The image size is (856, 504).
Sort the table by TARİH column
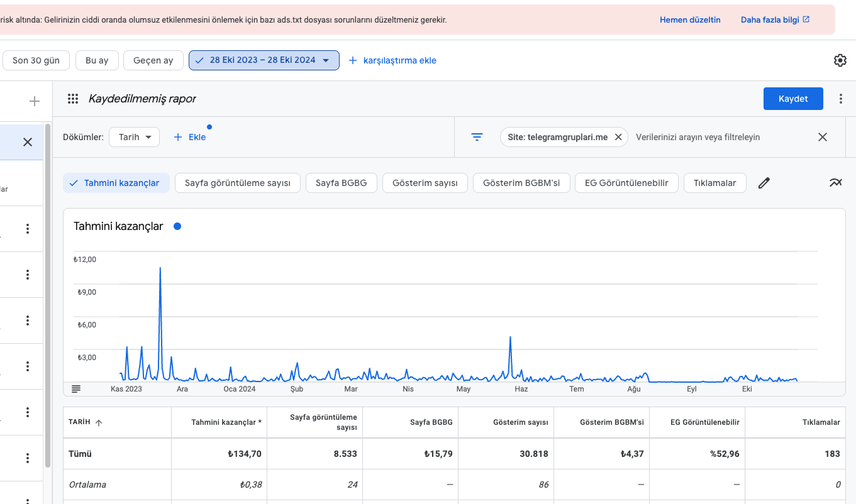86,422
